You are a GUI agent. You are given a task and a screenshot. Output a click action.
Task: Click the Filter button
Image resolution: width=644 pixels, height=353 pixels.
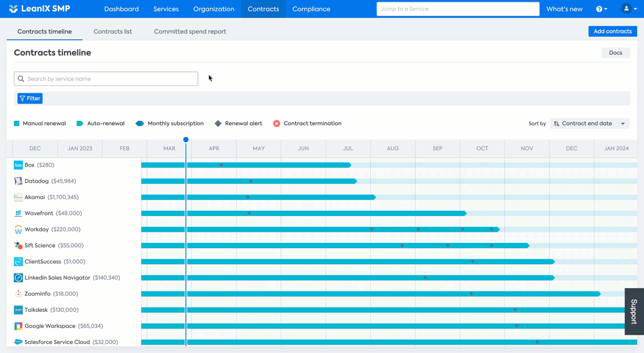pos(30,98)
